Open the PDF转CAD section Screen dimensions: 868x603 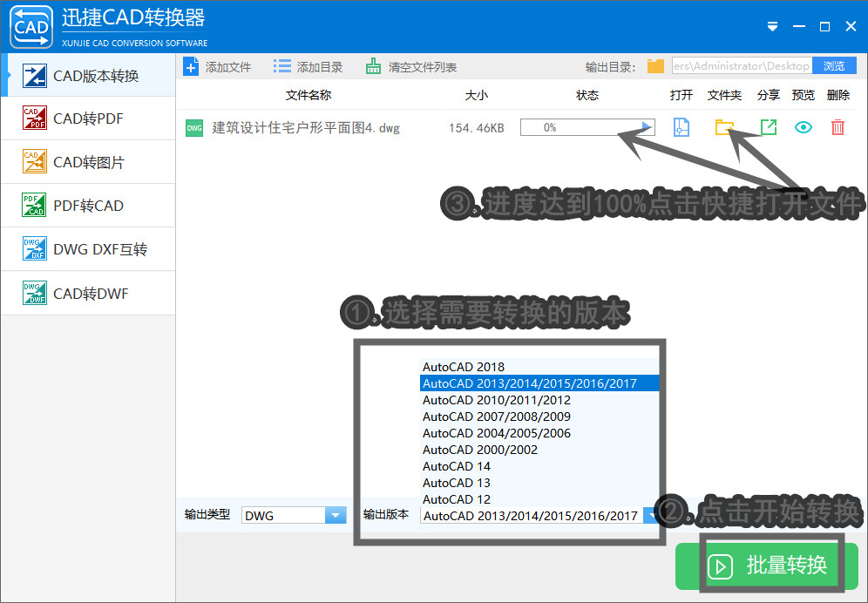pos(89,206)
